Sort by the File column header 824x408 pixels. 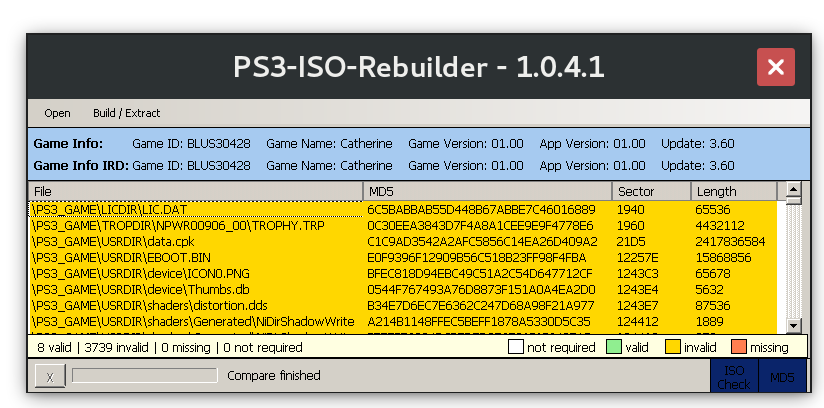coord(195,191)
